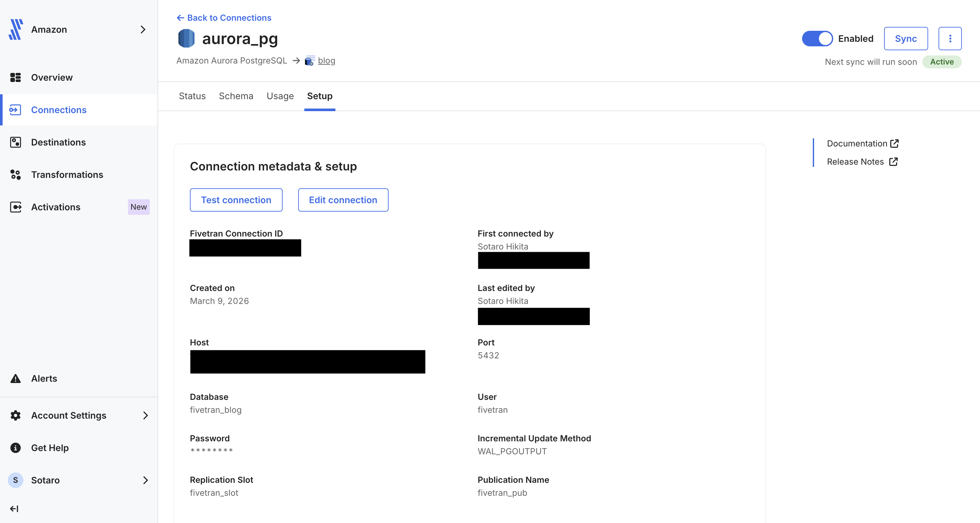Click the Overview dashboard icon
Image resolution: width=980 pixels, height=523 pixels.
(15, 77)
